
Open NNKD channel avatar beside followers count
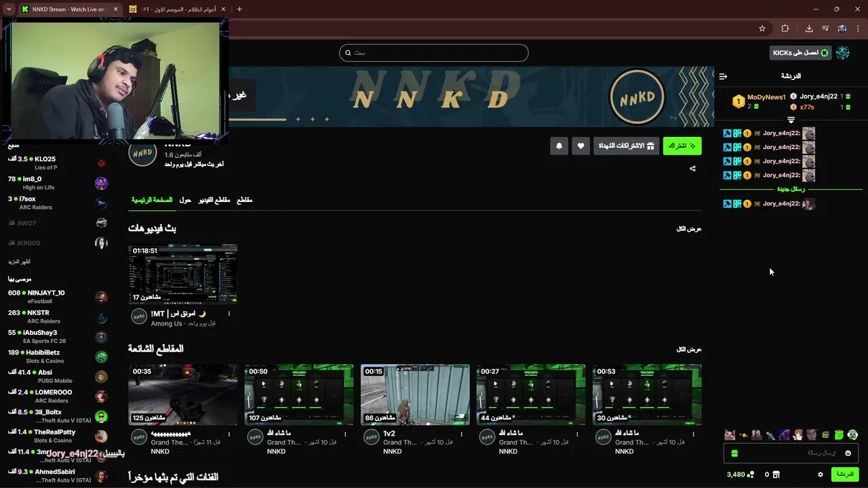(142, 153)
